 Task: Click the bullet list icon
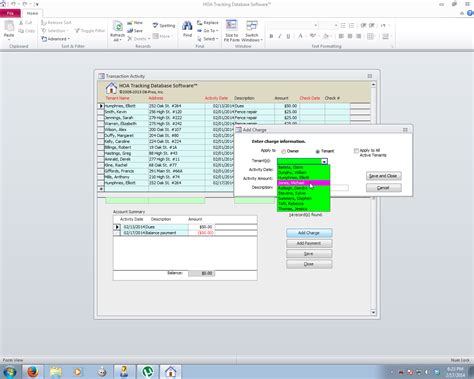[343, 26]
